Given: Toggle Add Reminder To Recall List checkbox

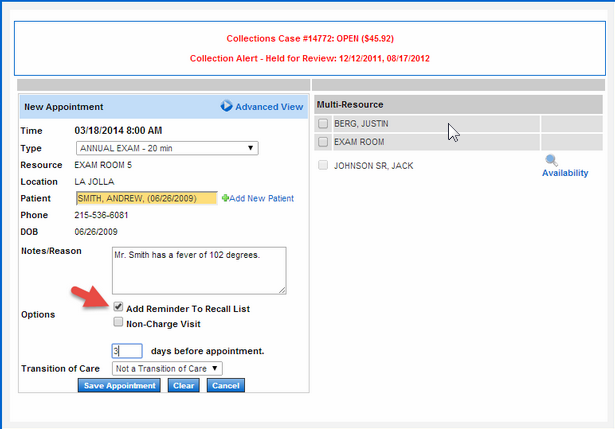Looking at the screenshot, I should (x=119, y=308).
